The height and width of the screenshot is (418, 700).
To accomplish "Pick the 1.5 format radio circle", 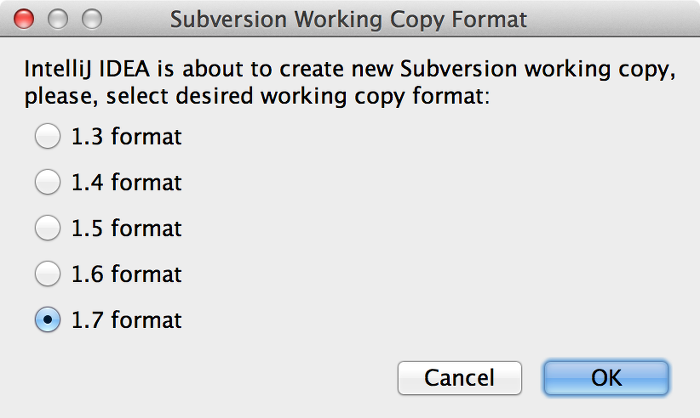I will tap(48, 228).
